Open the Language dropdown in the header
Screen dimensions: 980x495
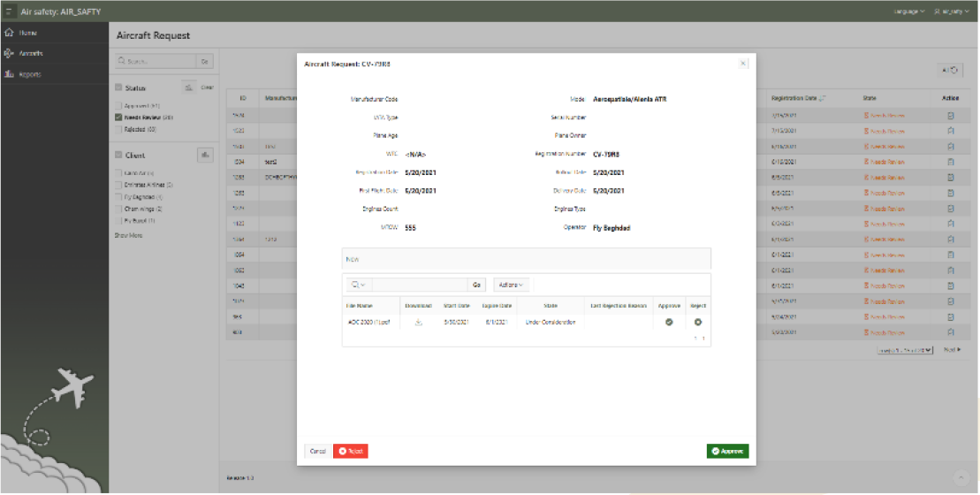click(x=909, y=11)
